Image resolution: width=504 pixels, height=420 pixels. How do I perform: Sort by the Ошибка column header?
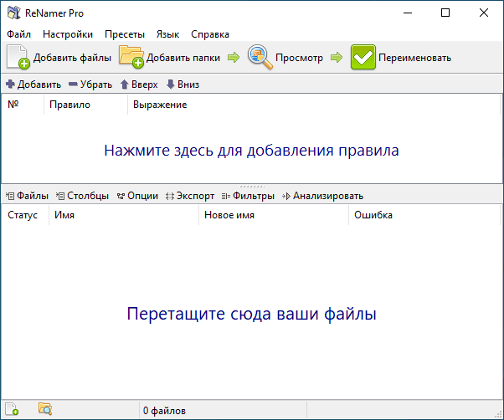tap(424, 215)
